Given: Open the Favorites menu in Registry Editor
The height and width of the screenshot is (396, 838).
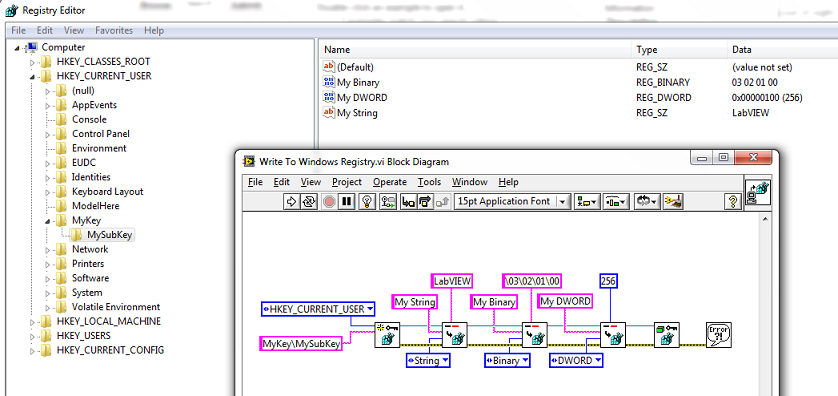Looking at the screenshot, I should [114, 30].
